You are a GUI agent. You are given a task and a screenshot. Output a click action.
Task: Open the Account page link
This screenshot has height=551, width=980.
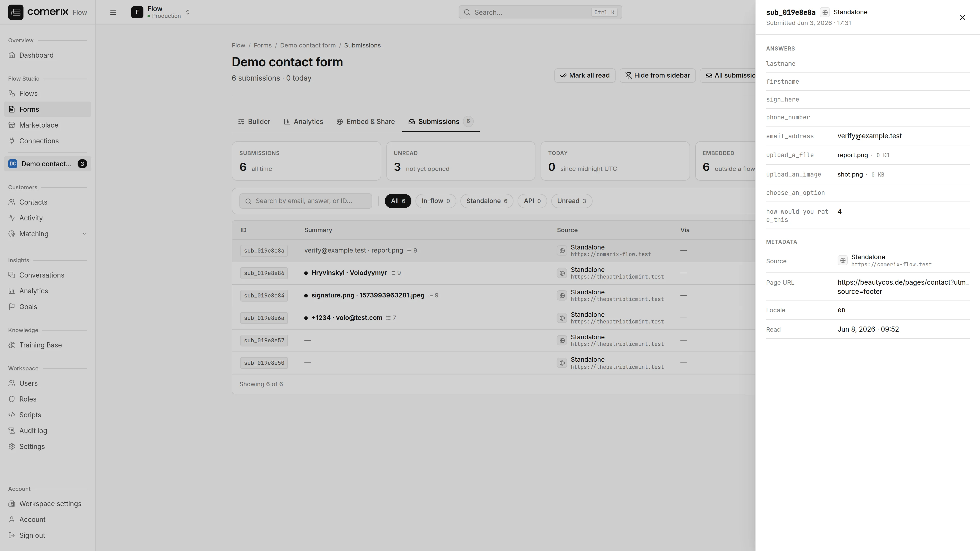tap(47, 519)
